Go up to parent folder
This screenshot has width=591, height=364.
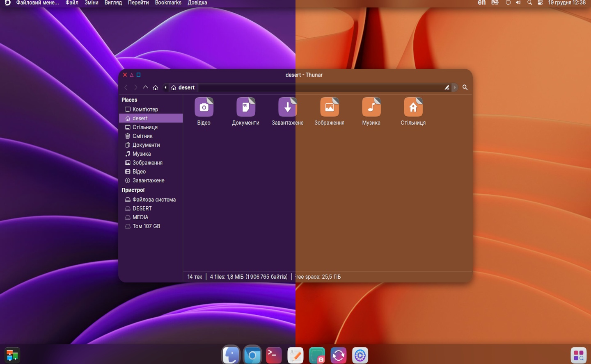click(x=145, y=87)
